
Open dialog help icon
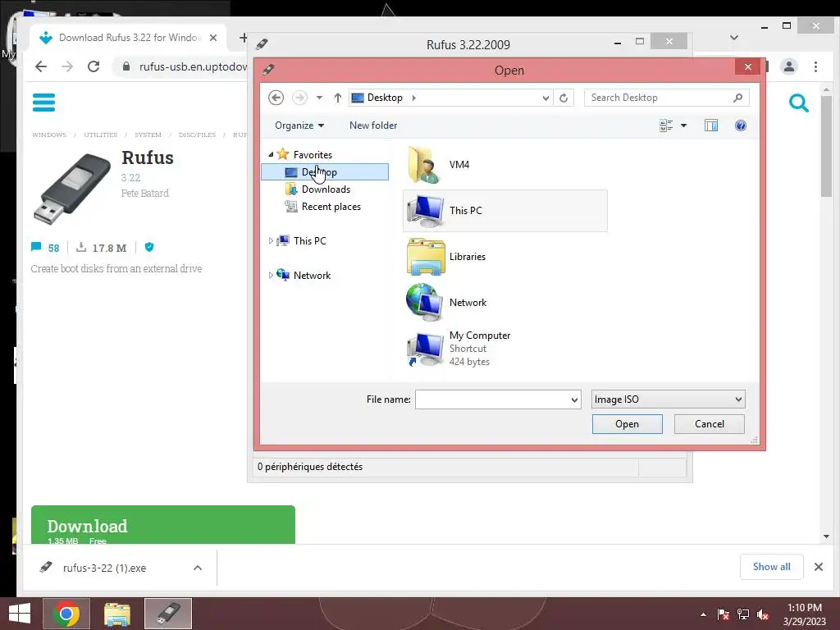(x=741, y=126)
